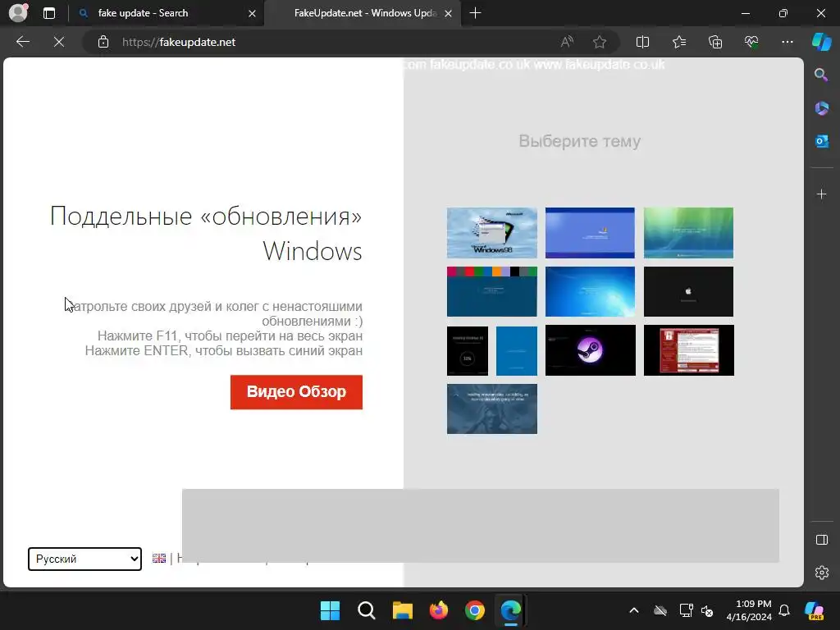The image size is (840, 630).
Task: Open sidebar Search tool
Action: click(x=821, y=75)
